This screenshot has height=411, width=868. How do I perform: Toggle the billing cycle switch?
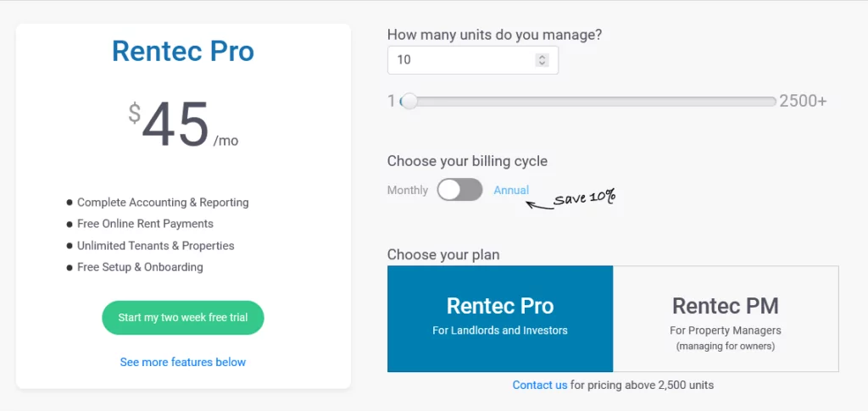pyautogui.click(x=459, y=190)
